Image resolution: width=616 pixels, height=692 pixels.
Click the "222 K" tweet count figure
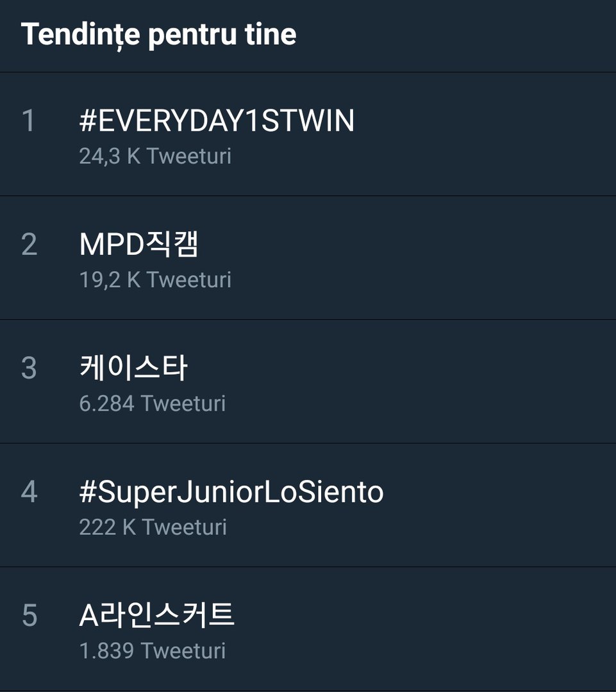point(106,527)
